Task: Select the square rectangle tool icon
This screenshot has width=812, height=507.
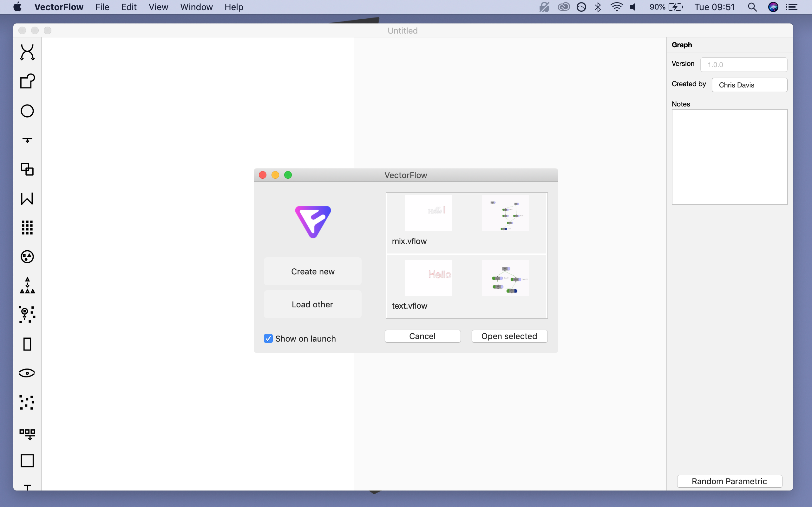Action: (x=27, y=460)
